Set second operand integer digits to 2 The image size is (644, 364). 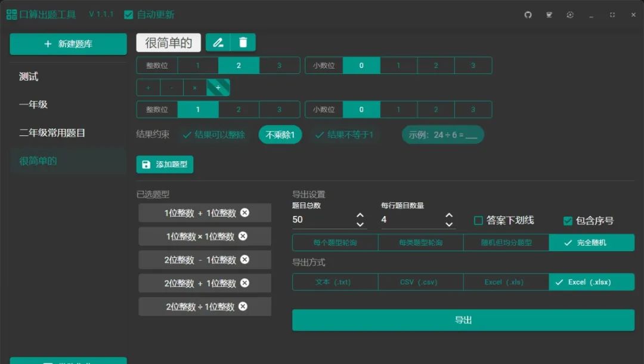click(239, 110)
